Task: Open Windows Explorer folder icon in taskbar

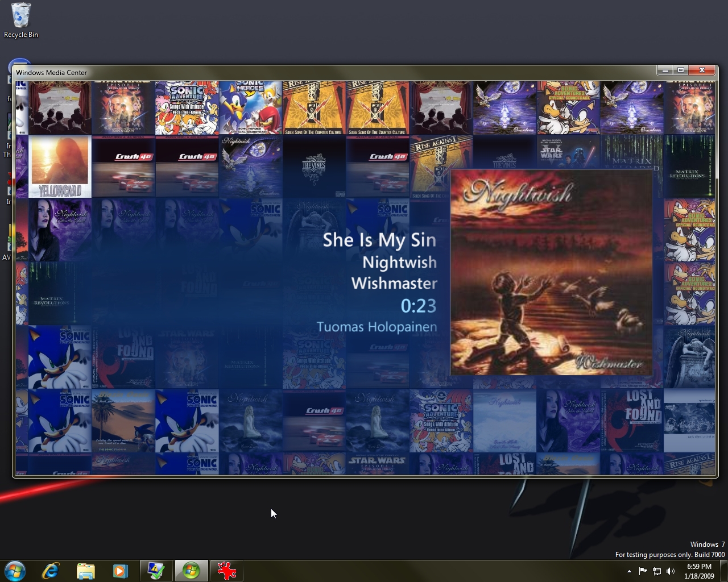Action: [x=86, y=571]
